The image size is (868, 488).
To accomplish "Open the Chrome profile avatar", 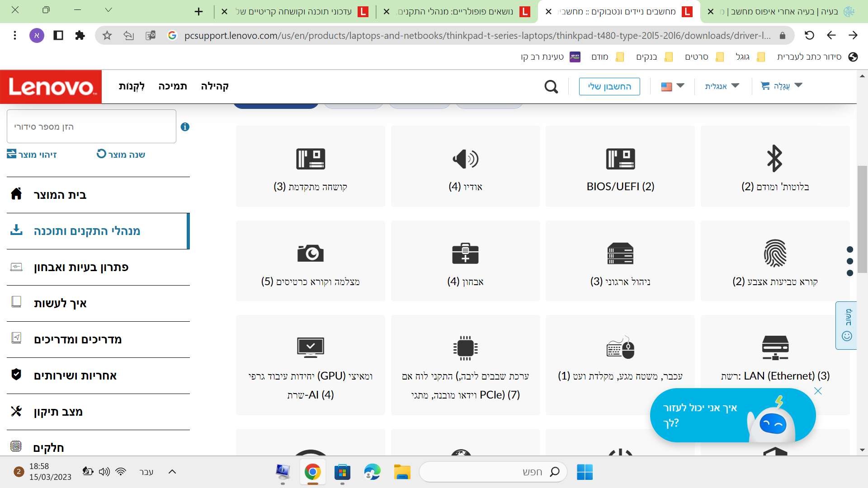I will [x=37, y=35].
